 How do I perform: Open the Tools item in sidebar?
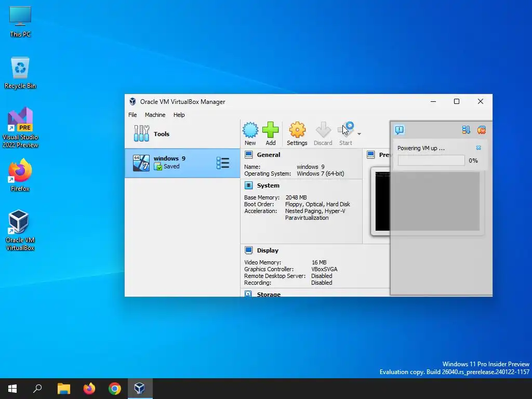182,134
